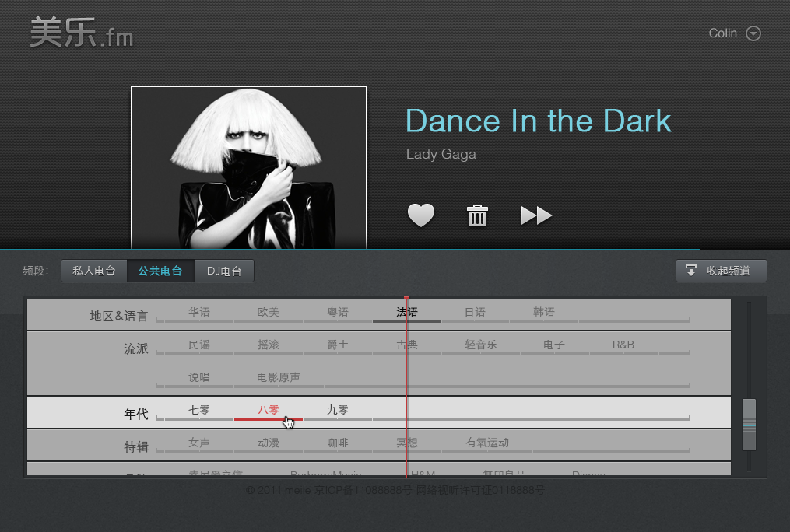Screen dimensions: 790x532
Task: Choose the 摇滚 genre channel
Action: pos(268,345)
